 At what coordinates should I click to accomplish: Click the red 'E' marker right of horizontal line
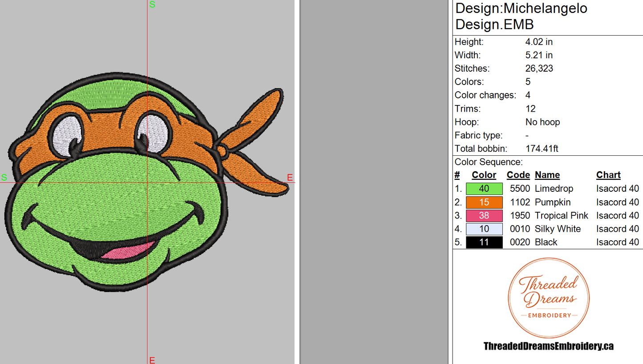290,178
